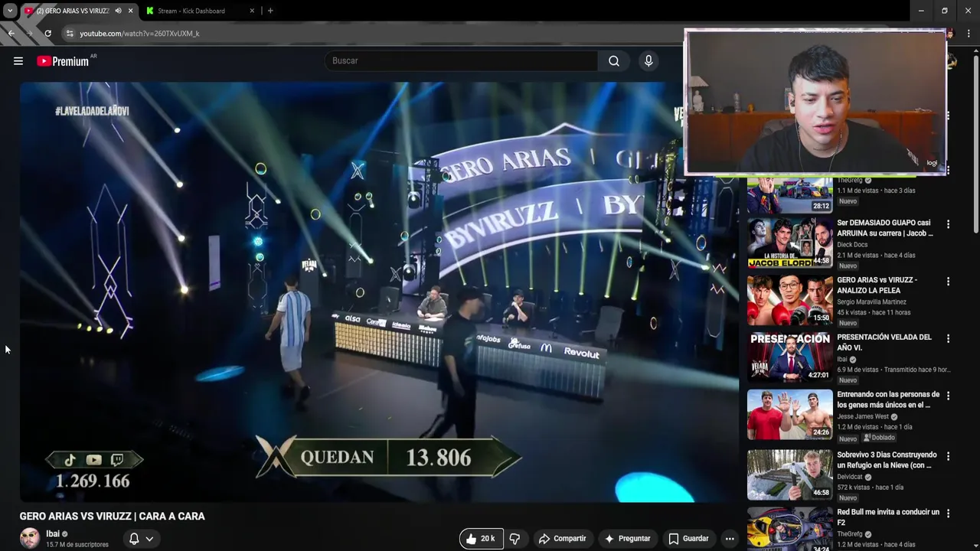Viewport: 980px width, 551px height.
Task: Go back with the browser back arrow
Action: click(11, 34)
